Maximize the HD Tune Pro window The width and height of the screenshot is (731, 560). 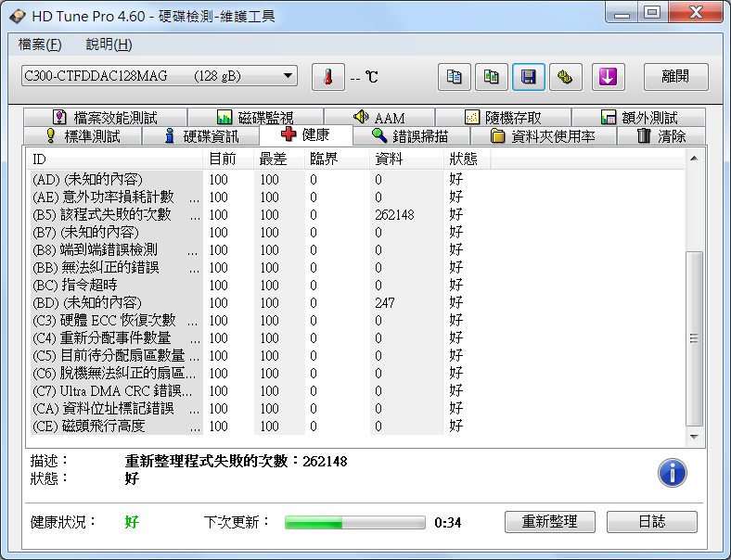pyautogui.click(x=652, y=13)
